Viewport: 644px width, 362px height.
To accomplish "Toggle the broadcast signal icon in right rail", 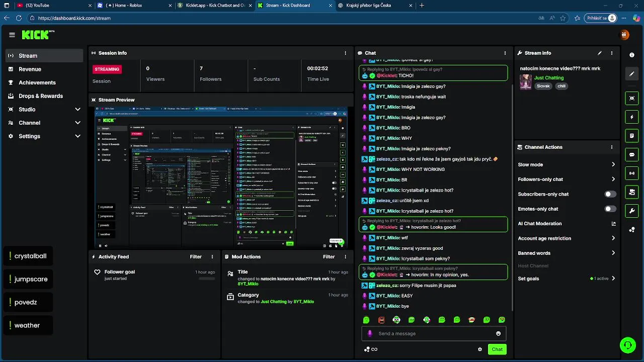I will point(632,173).
